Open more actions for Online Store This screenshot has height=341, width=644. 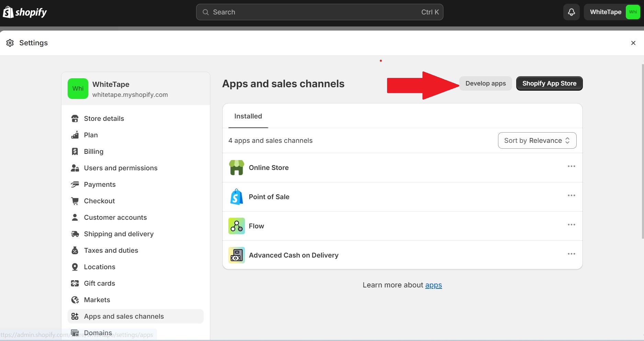[x=572, y=167]
